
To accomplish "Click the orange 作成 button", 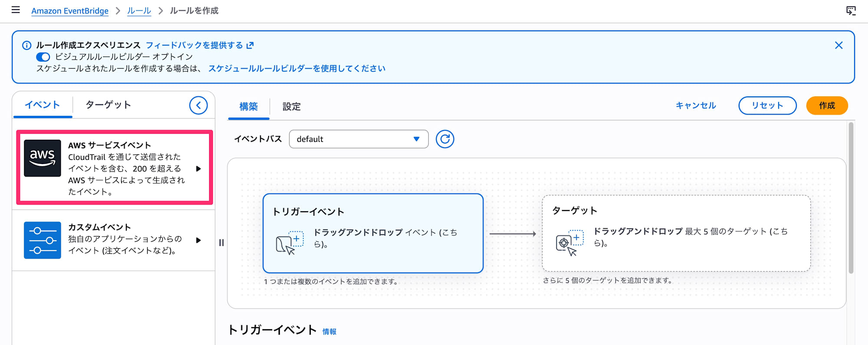I will 827,105.
